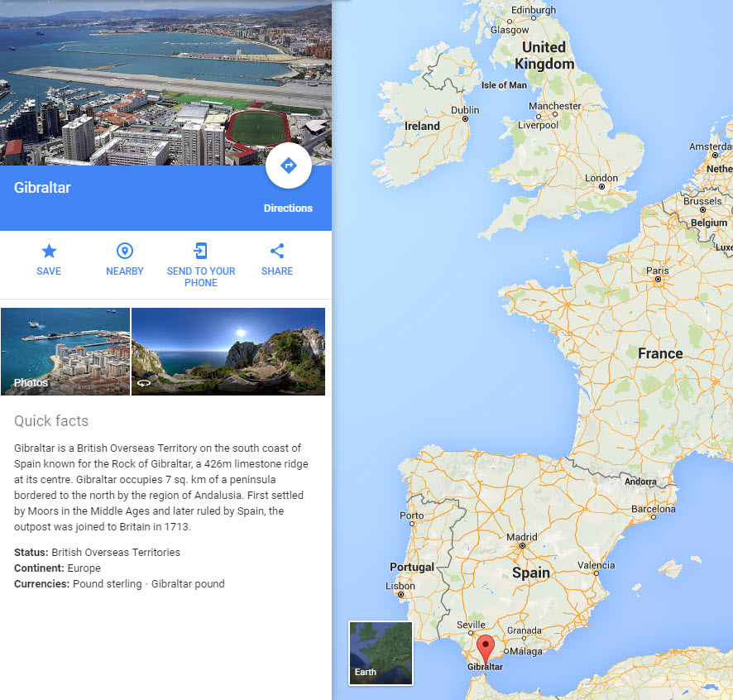Image resolution: width=733 pixels, height=700 pixels.
Task: Click the Paris city marker on map
Action: pyautogui.click(x=659, y=280)
